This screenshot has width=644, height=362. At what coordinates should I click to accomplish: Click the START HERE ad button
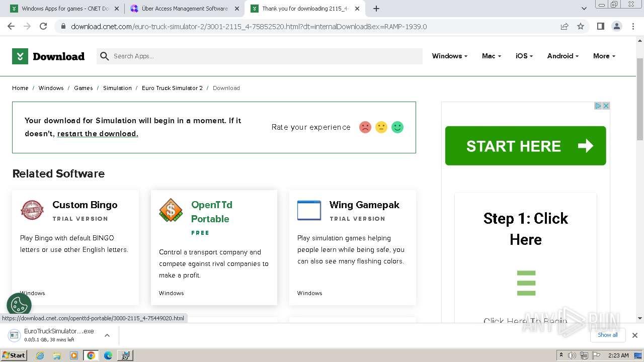click(525, 146)
